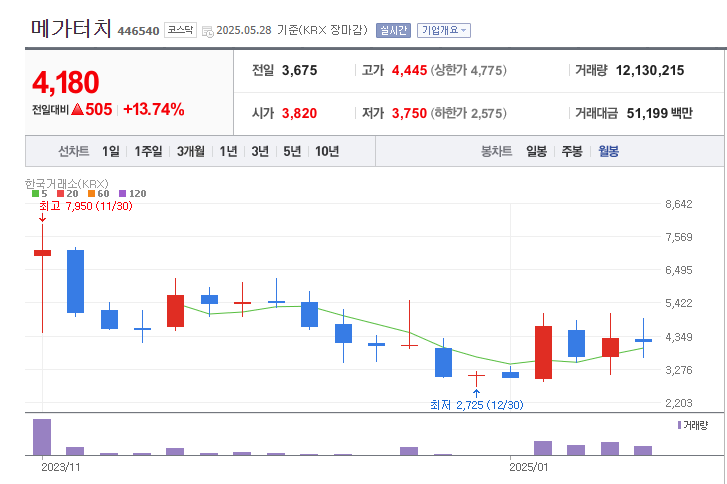The image size is (727, 484).
Task: Show the 일봉 daily candle chart
Action: pos(536,151)
